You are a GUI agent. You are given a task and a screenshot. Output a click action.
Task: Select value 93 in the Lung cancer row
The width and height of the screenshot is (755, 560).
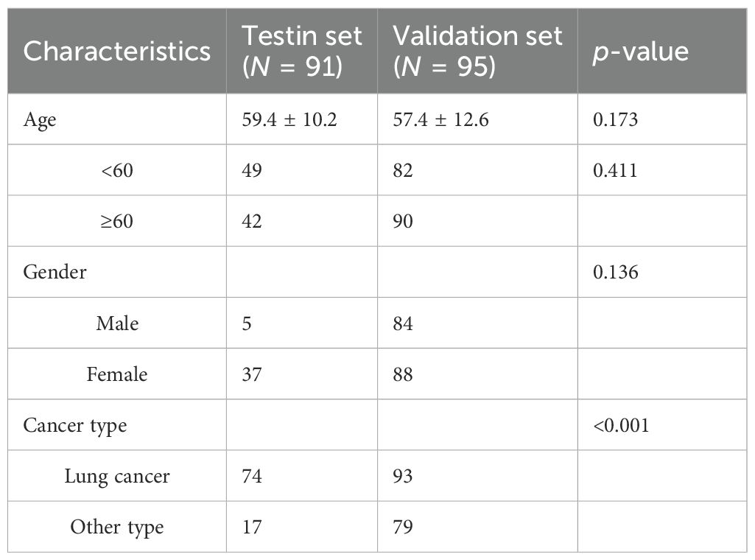403,476
